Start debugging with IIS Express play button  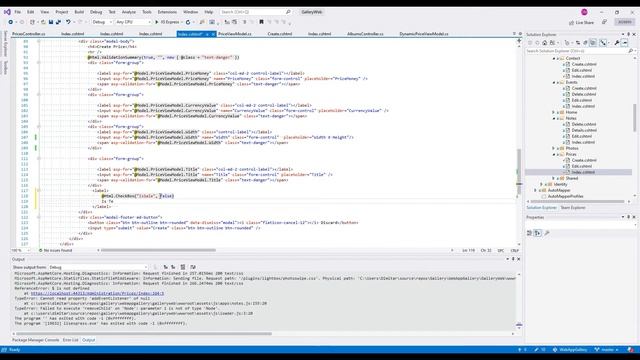point(157,22)
